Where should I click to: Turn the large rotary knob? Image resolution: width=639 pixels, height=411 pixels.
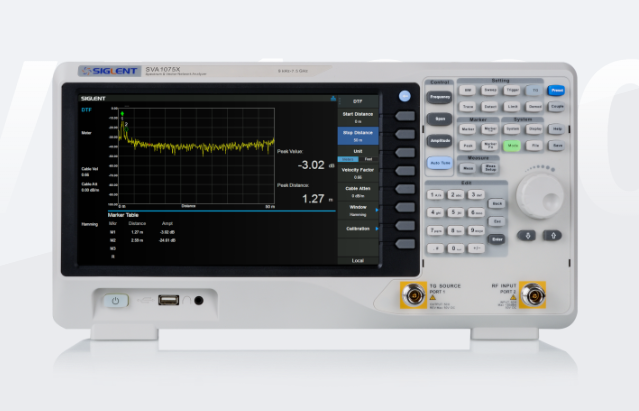point(540,196)
